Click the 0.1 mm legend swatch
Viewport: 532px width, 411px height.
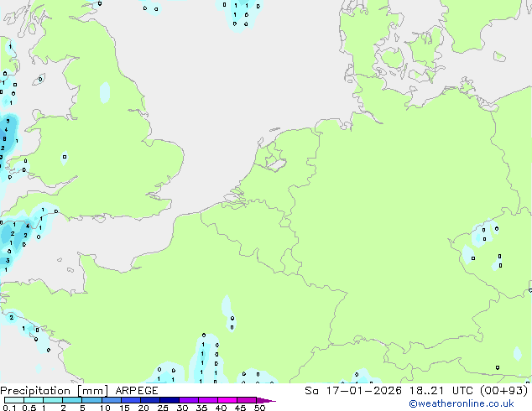(14, 400)
